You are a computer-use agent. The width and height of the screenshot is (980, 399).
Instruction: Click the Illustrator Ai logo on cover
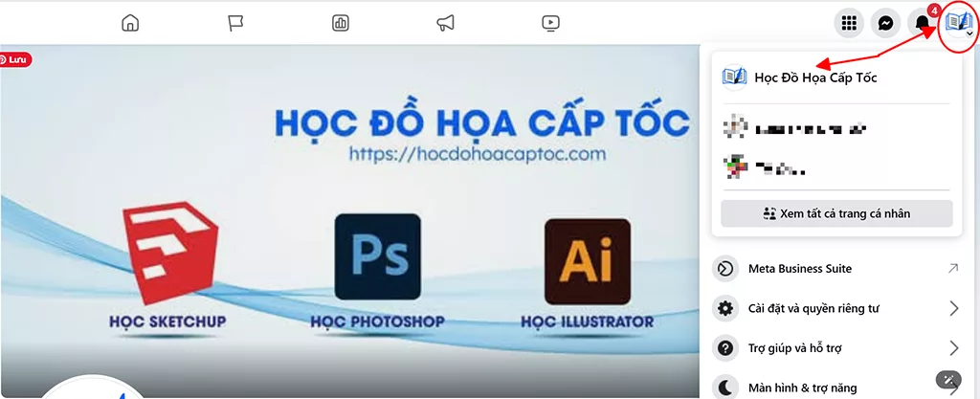[587, 261]
